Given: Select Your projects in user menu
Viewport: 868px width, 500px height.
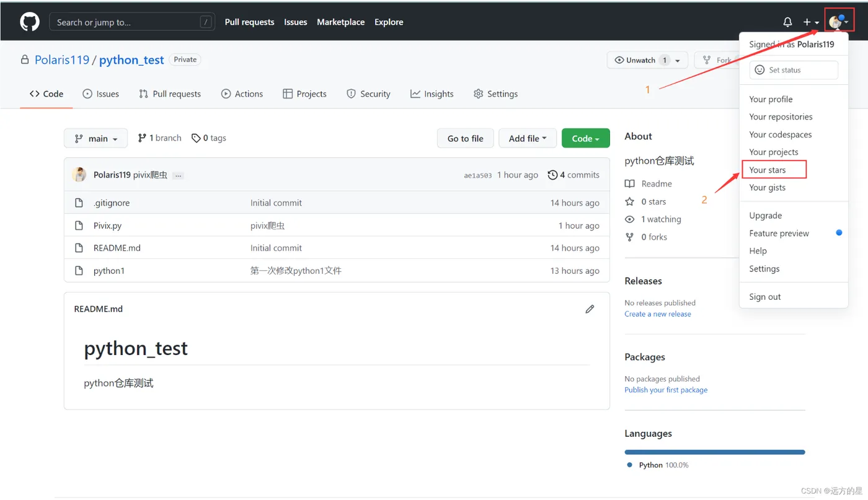Looking at the screenshot, I should click(x=794, y=152).
